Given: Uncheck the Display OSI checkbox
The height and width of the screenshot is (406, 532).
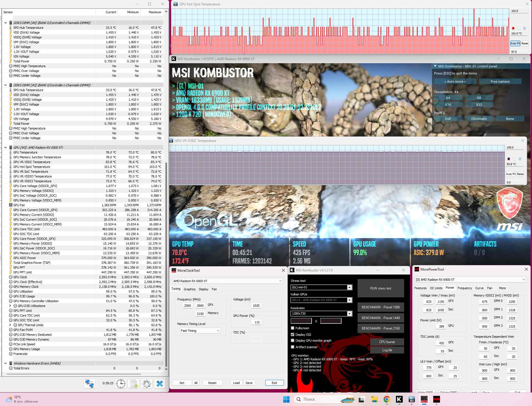Looking at the screenshot, I should click(x=293, y=335).
